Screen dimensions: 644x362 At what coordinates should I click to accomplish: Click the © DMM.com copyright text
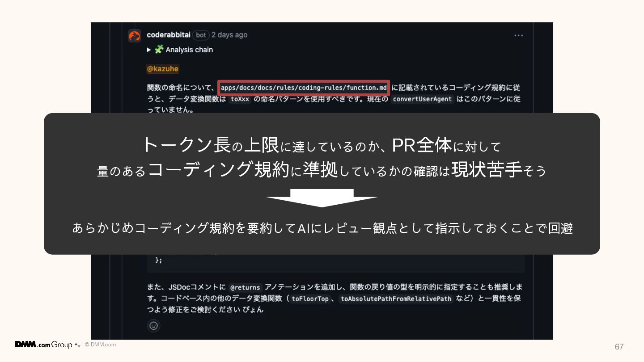coord(100,345)
